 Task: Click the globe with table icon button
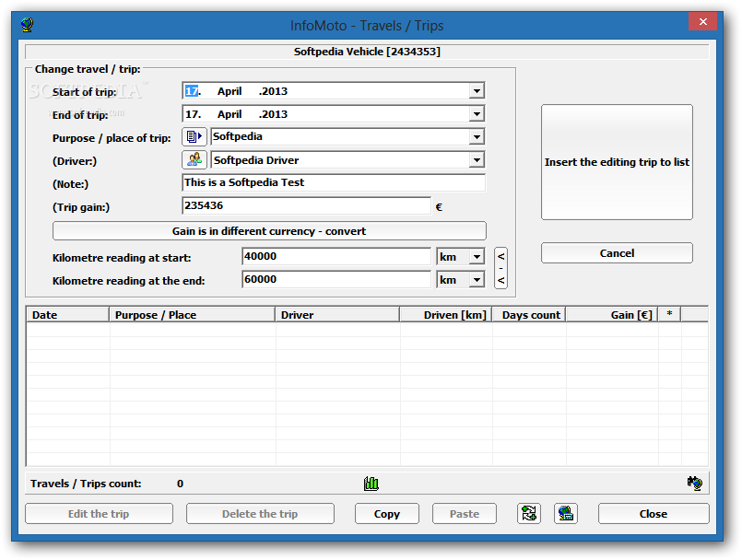coord(566,514)
